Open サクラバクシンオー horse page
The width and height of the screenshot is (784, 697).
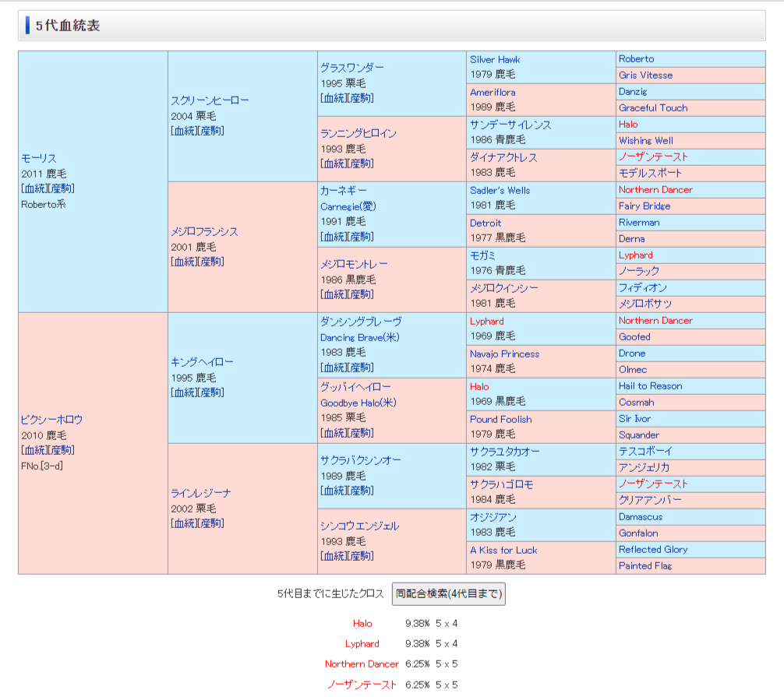(x=361, y=460)
